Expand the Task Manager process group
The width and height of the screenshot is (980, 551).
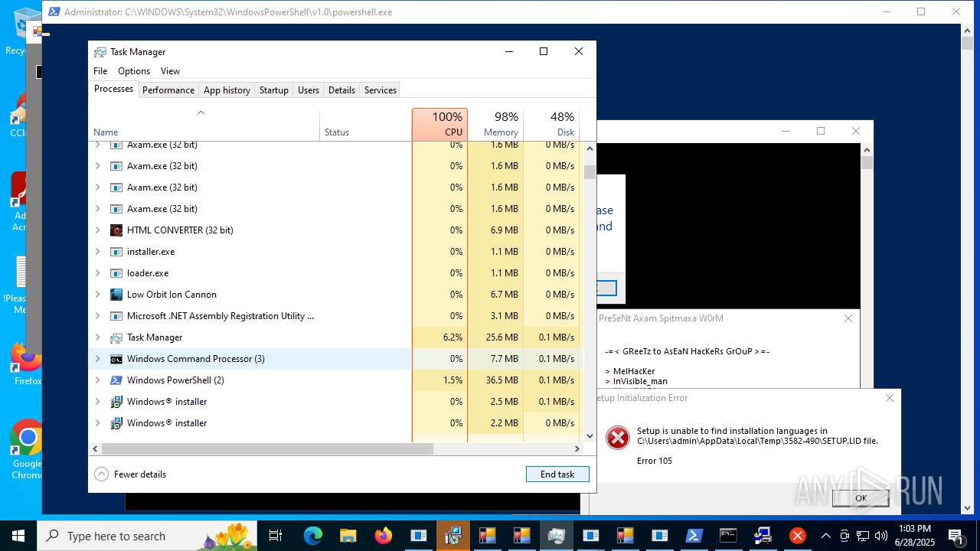(x=97, y=337)
